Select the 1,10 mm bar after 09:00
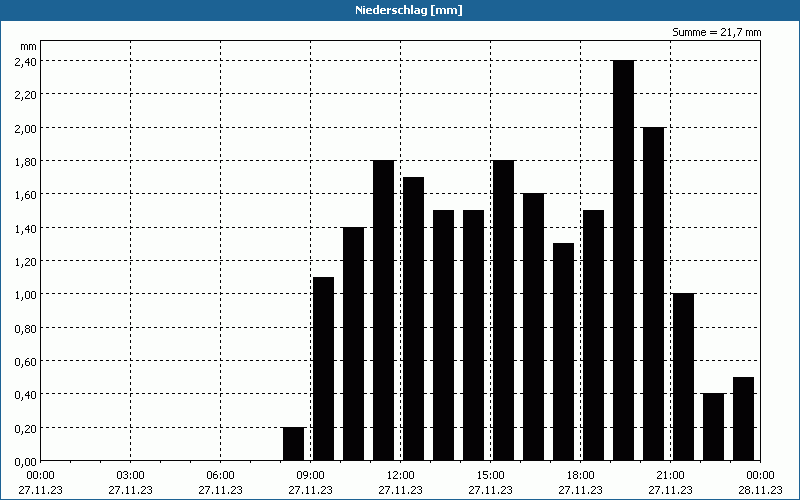Image resolution: width=800 pixels, height=500 pixels. pos(323,369)
